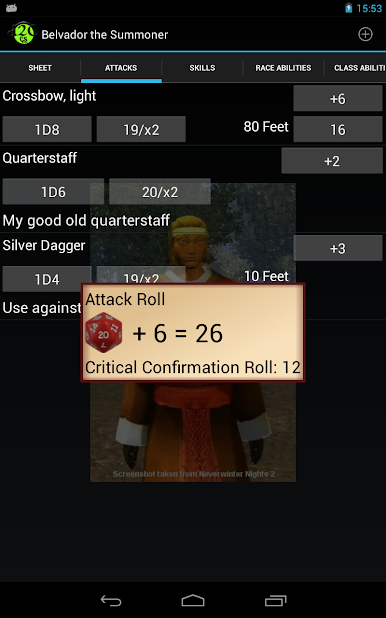This screenshot has width=386, height=618.
Task: Open the Skills tab
Action: click(x=202, y=68)
